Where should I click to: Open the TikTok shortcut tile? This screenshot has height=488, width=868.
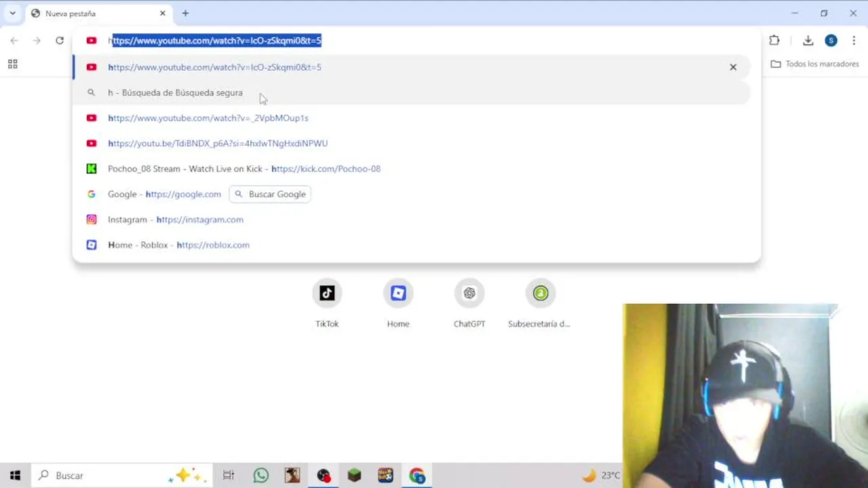point(327,304)
